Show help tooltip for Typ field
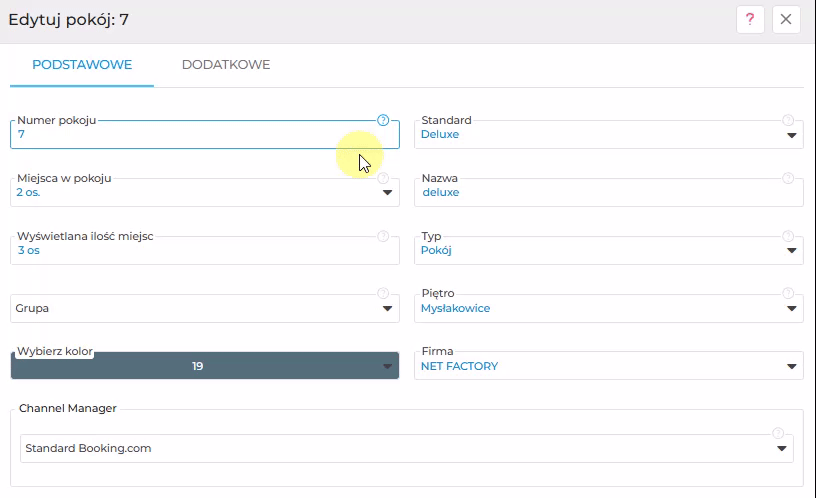Viewport: 816px width, 498px height. (x=788, y=236)
